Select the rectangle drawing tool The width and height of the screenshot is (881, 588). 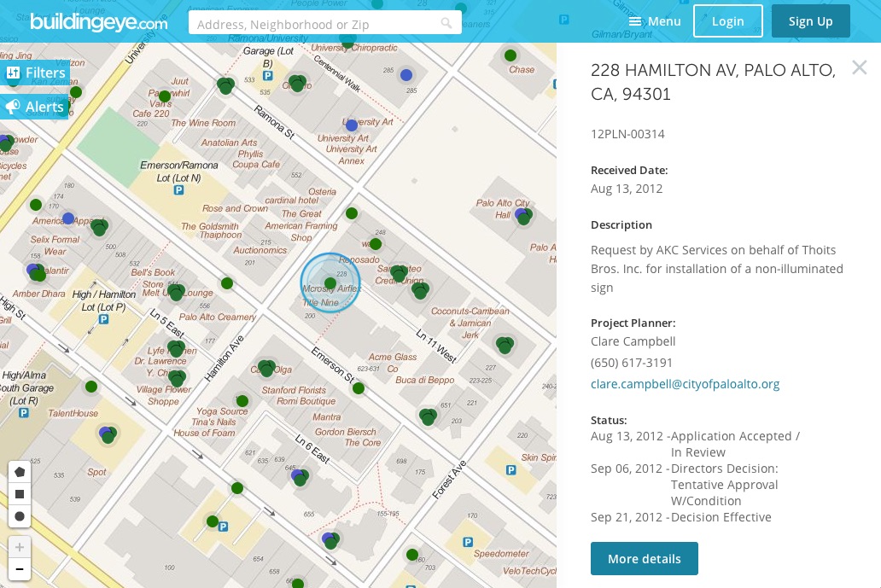click(20, 494)
